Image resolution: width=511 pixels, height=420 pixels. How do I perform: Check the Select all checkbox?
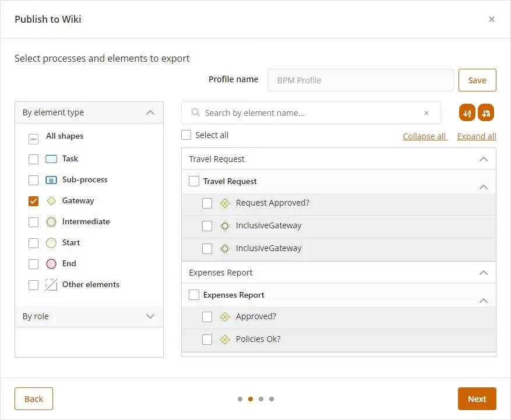pyautogui.click(x=186, y=135)
